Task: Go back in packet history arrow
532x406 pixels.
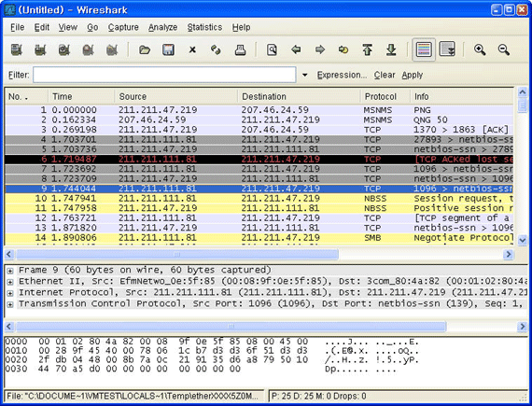Action: pos(296,49)
